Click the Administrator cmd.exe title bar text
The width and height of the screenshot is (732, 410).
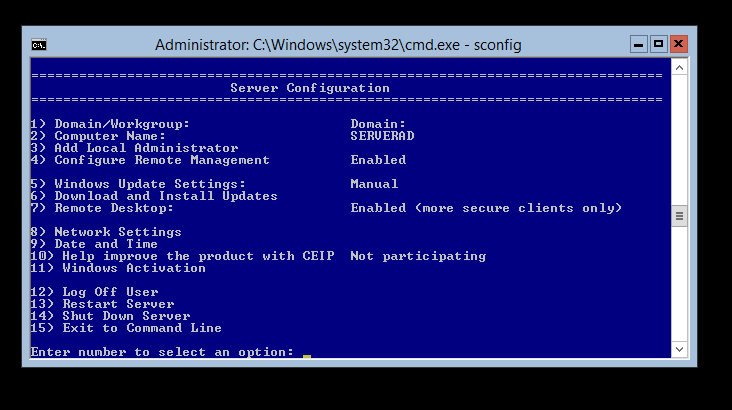[338, 45]
